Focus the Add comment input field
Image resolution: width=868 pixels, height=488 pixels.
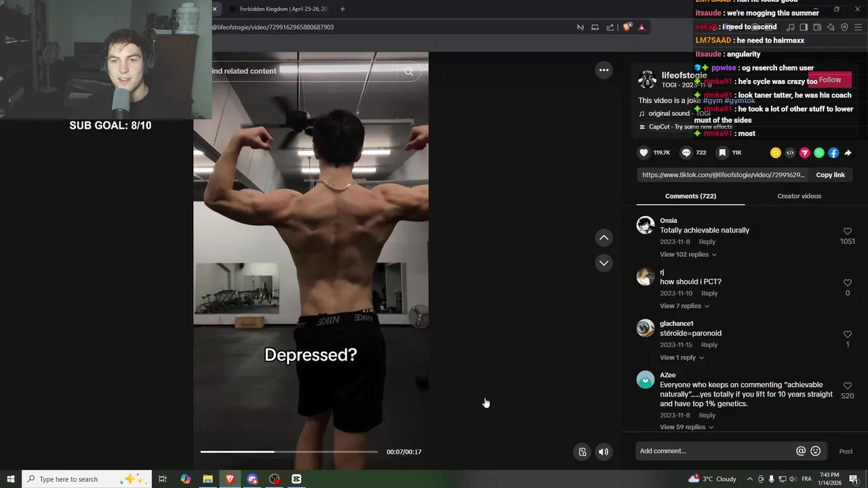pos(715,451)
